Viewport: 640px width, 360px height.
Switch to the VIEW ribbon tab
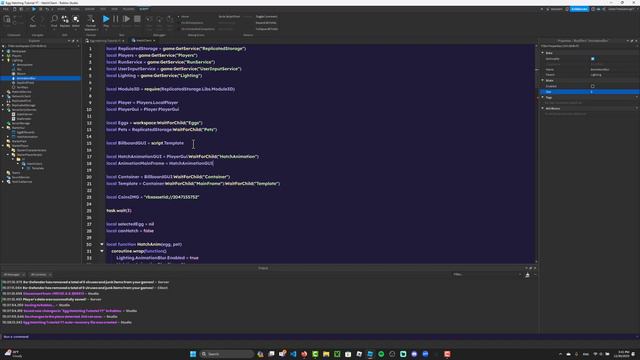[x=115, y=9]
